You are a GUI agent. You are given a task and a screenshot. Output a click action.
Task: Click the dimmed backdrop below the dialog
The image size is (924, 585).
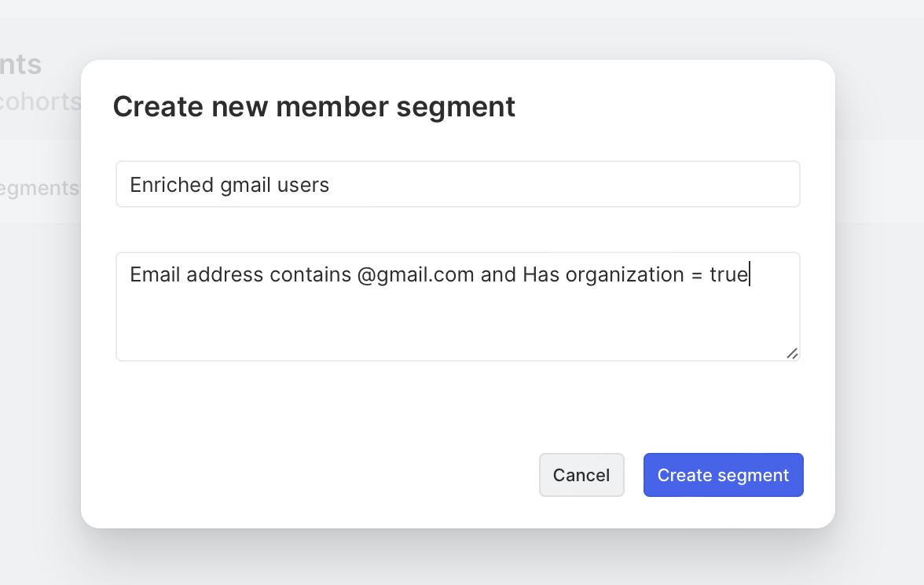coord(462,558)
